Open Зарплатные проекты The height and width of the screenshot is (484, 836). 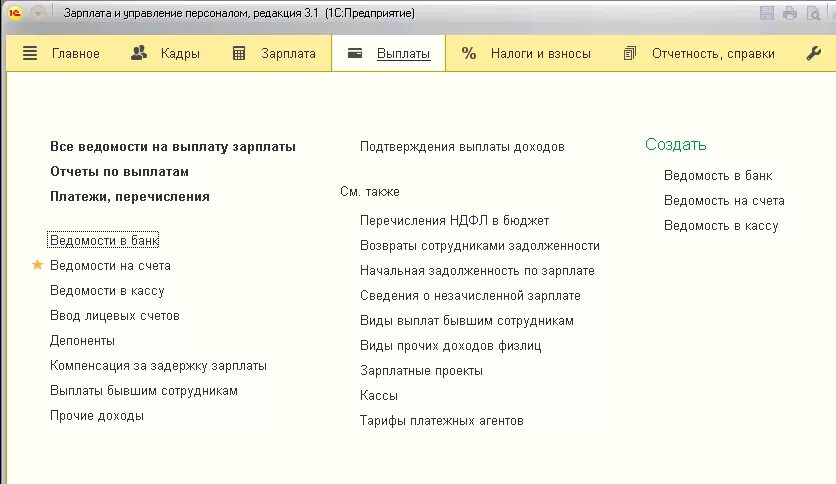click(421, 371)
